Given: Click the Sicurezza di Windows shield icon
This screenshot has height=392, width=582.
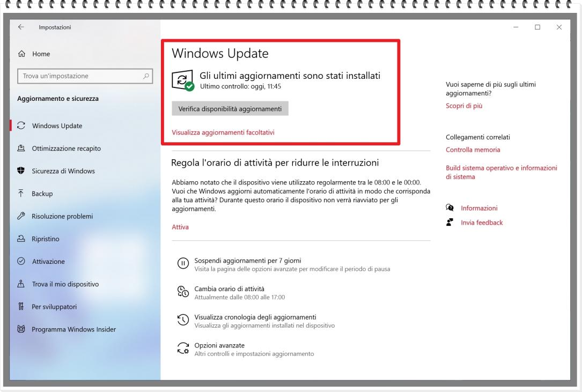Looking at the screenshot, I should 21,171.
